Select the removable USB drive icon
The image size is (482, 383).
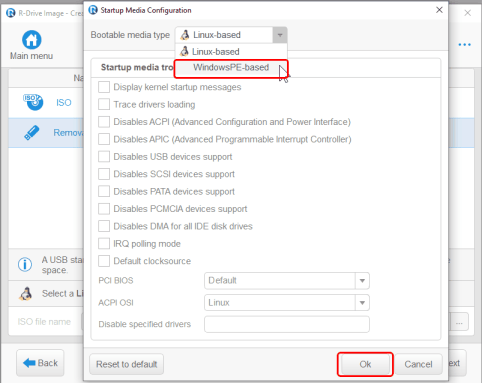click(32, 133)
